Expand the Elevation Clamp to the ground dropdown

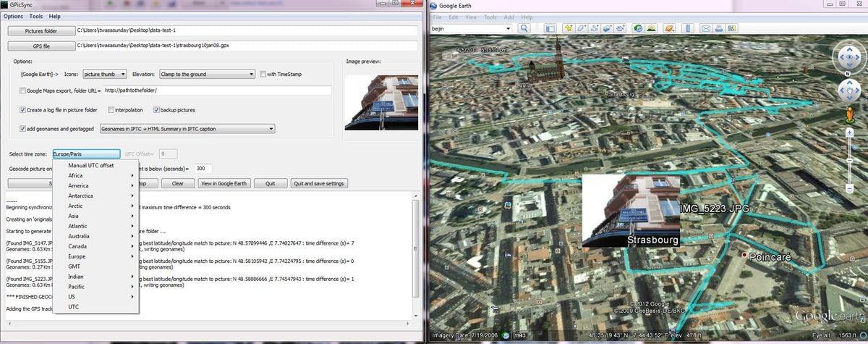coord(207,74)
